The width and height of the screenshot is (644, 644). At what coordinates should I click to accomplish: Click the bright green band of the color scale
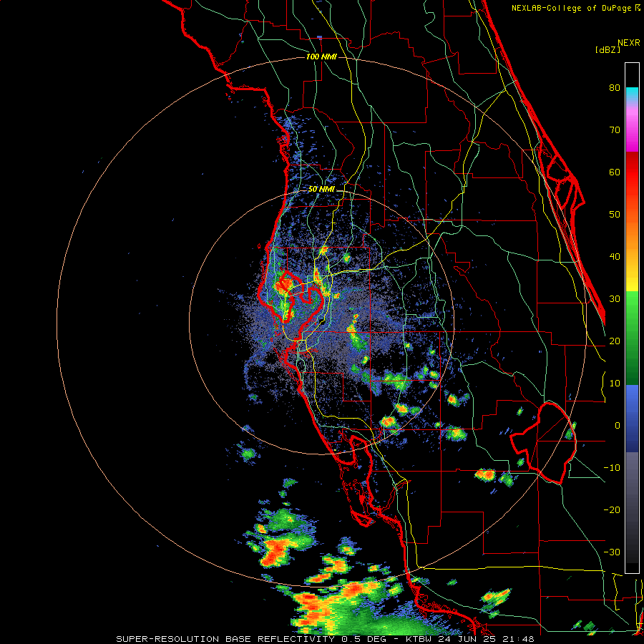632,308
